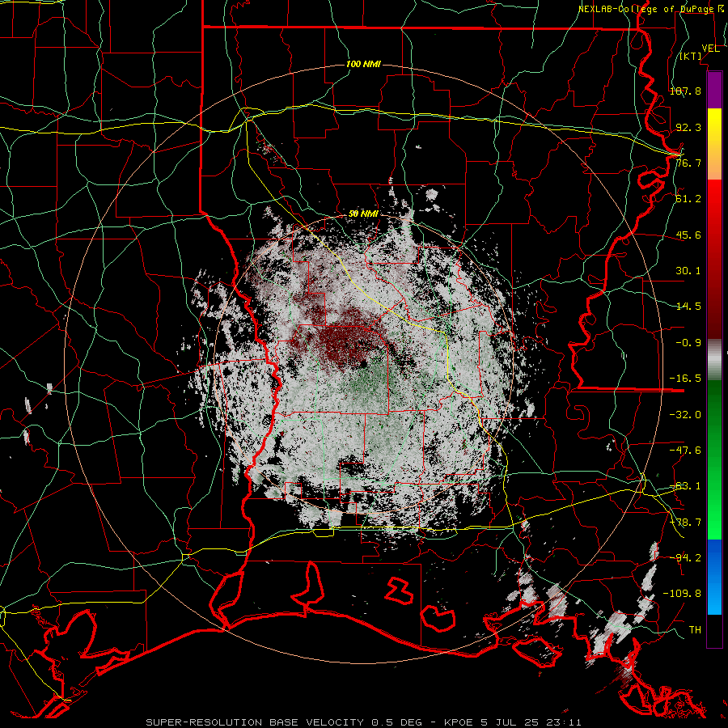The image size is (728, 728).
Task: Click the 92.3 velocity scale value
Action: pos(688,127)
